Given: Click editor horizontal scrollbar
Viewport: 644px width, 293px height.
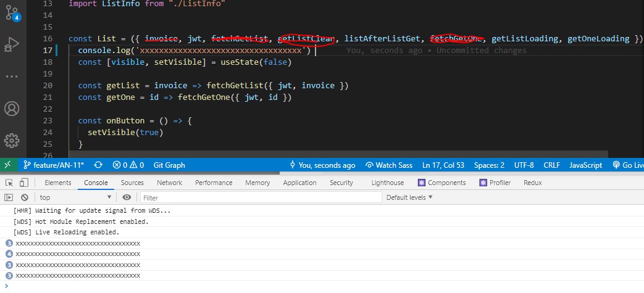Looking at the screenshot, I should tap(338, 154).
